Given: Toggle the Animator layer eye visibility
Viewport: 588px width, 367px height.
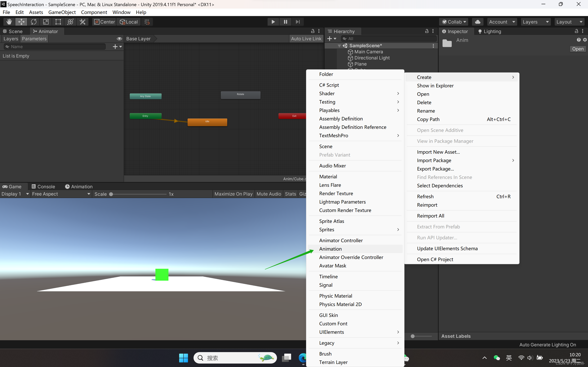Looking at the screenshot, I should (119, 39).
